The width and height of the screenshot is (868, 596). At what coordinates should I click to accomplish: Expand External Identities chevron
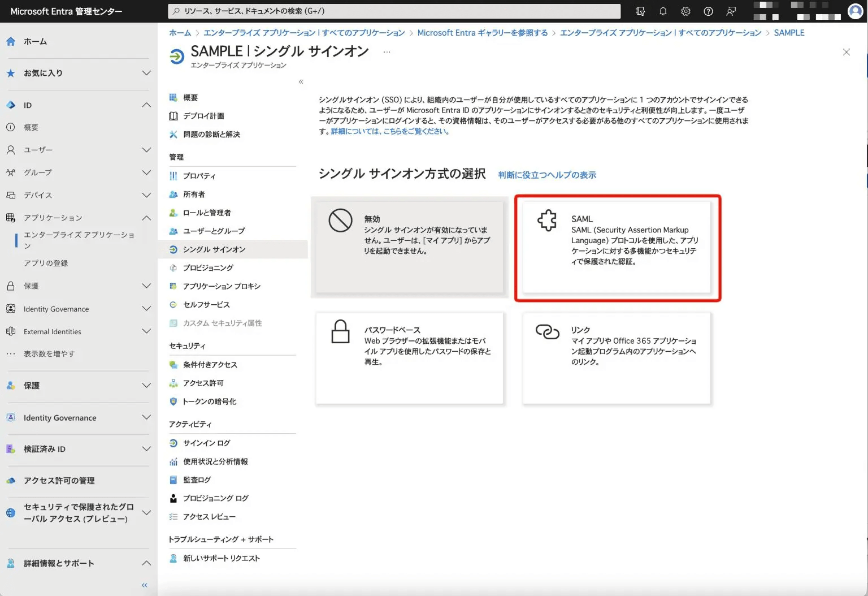click(146, 331)
